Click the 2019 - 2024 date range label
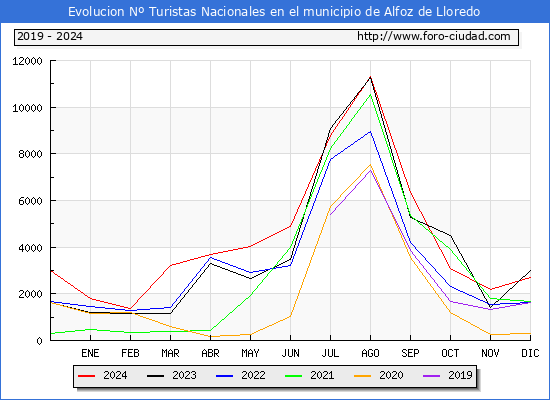 [50, 36]
